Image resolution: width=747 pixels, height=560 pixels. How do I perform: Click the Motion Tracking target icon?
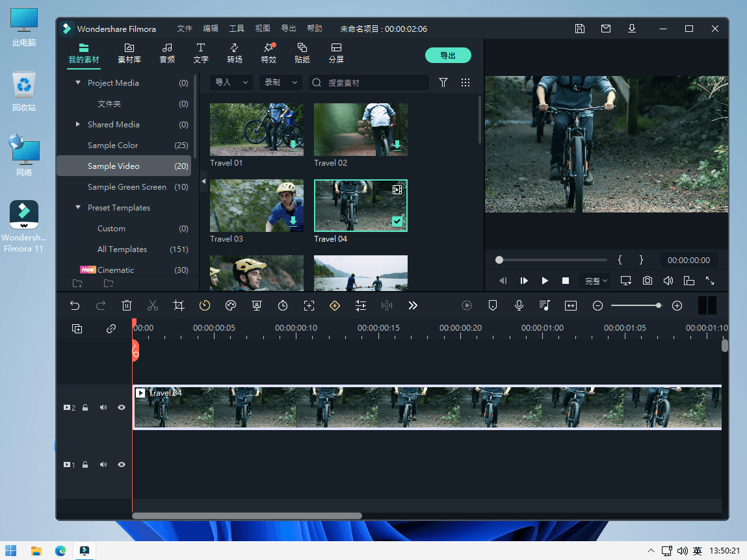[x=309, y=306]
